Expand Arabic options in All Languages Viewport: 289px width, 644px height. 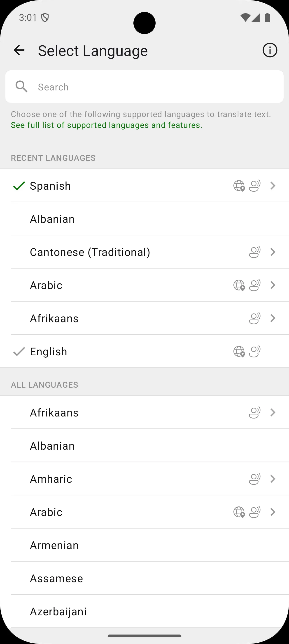(273, 512)
